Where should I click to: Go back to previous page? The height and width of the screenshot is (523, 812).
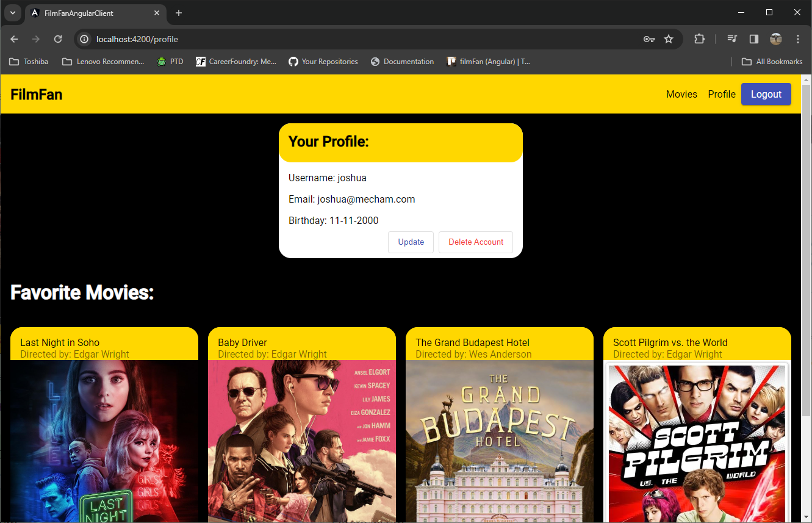click(14, 39)
